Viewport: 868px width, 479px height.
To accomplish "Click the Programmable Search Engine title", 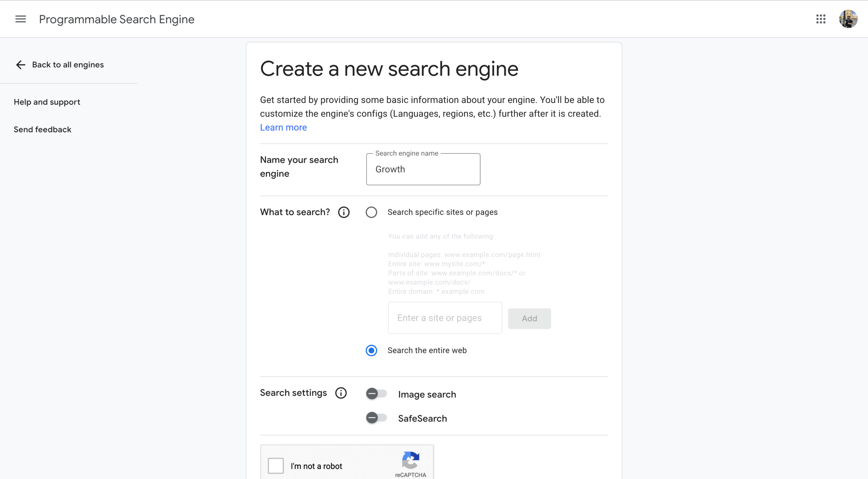I will point(117,19).
